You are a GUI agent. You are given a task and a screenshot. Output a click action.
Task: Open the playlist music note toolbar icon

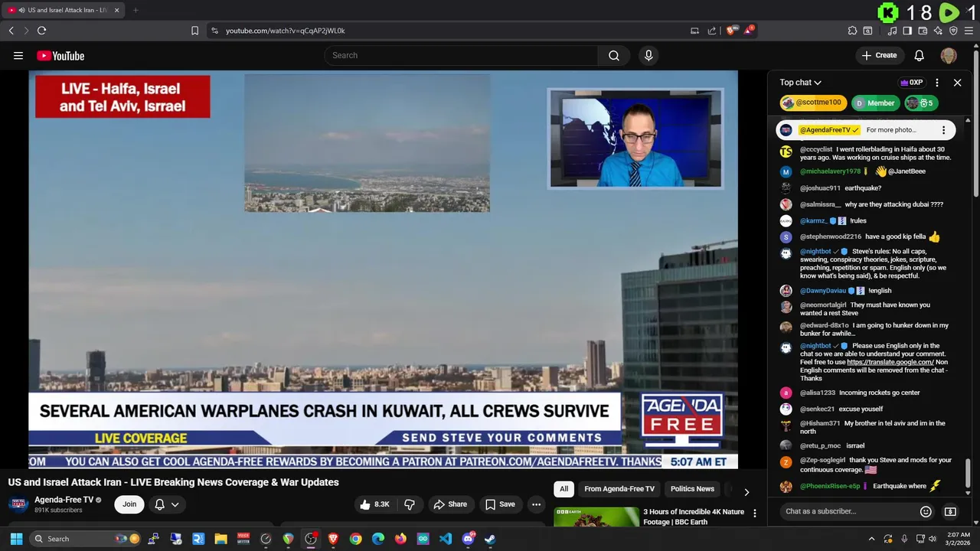[892, 31]
